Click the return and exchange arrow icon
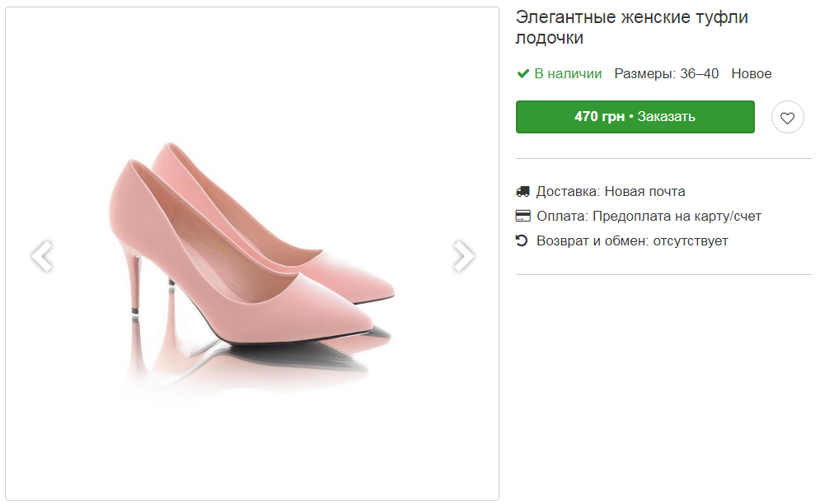 522,241
